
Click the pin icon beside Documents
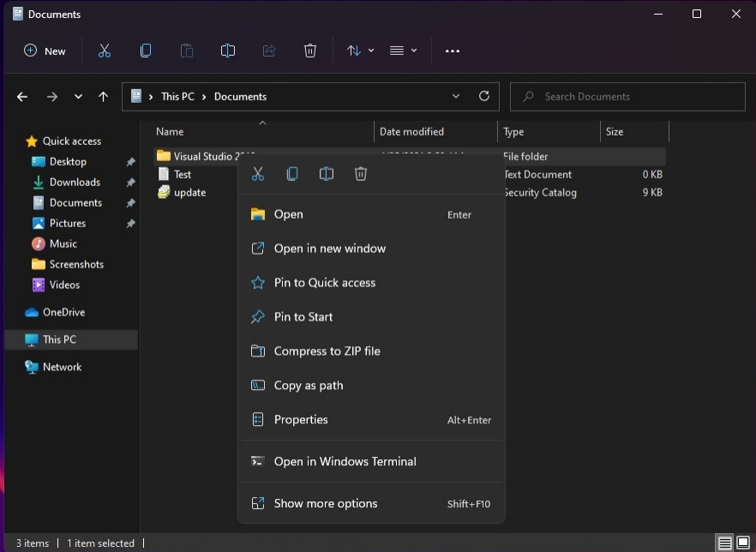pos(130,203)
